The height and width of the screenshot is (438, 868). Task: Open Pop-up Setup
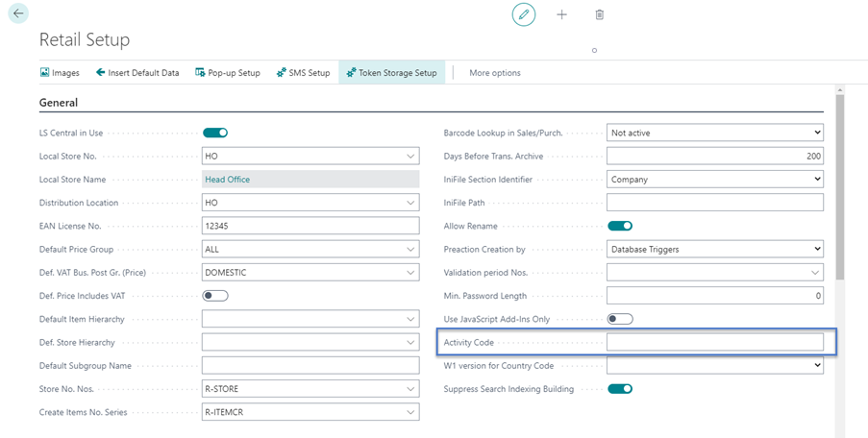(228, 73)
